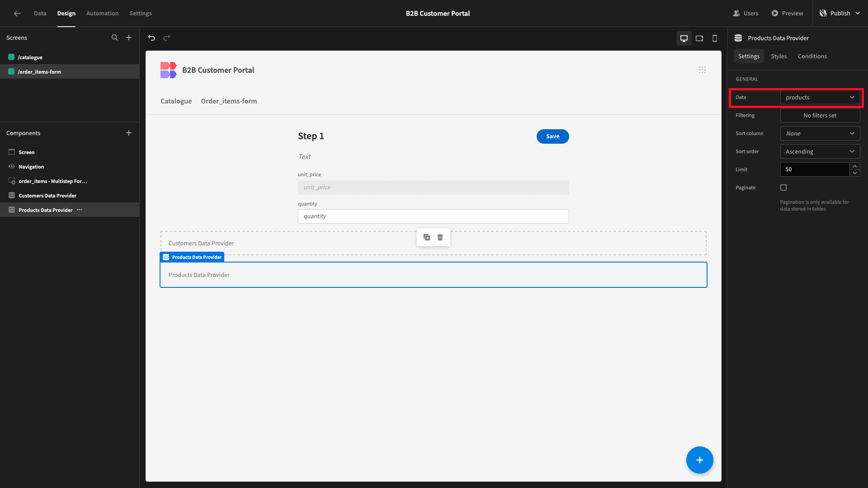Go back using the left arrow icon
Screen dimensions: 868x488
17,13
